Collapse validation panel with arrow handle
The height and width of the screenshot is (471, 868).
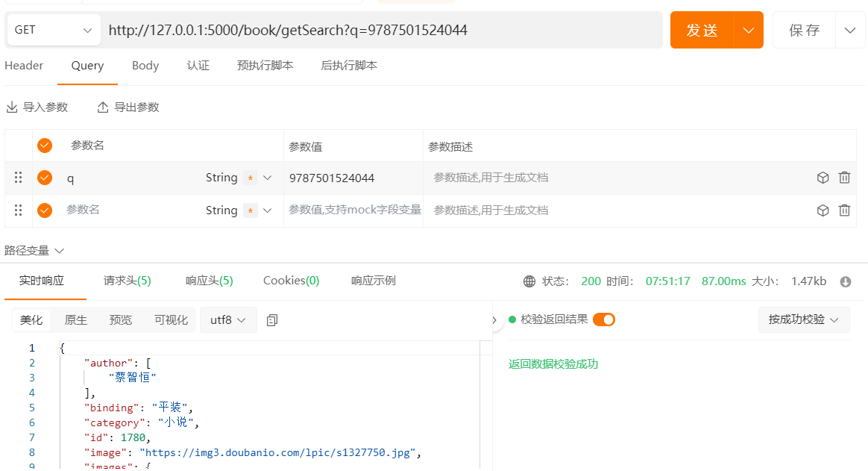(494, 319)
